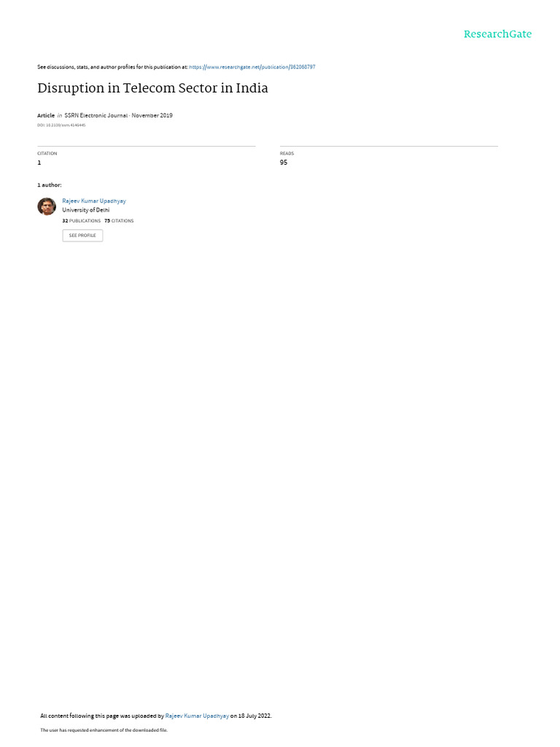Click the bold Article type label
This screenshot has height=747, width=560.
[46, 115]
